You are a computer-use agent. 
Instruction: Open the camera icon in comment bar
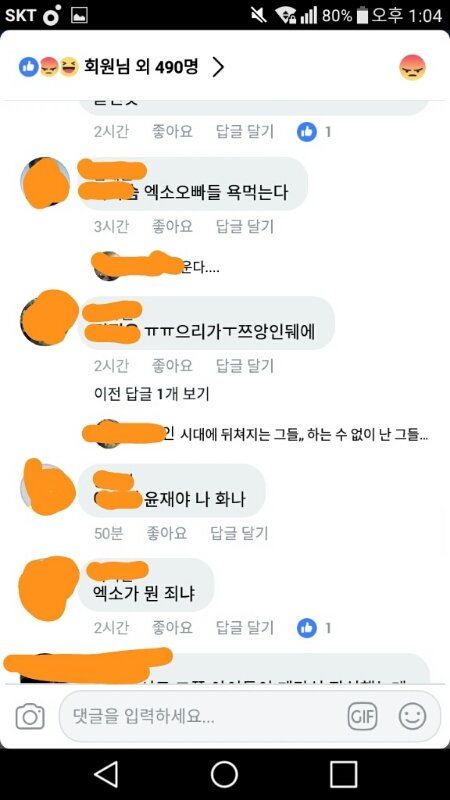point(30,717)
